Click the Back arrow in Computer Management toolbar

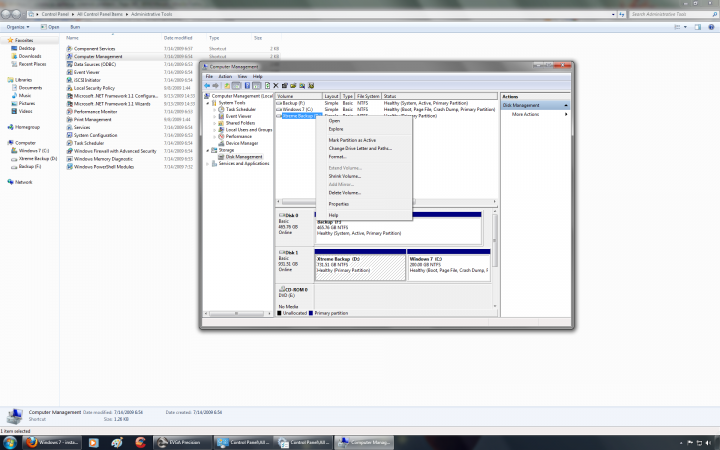tap(207, 86)
